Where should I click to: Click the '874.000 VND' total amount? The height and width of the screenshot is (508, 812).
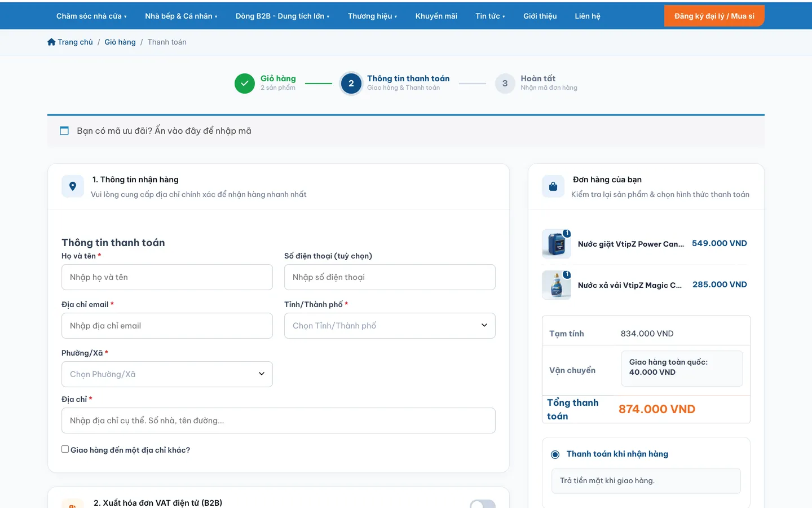pos(657,409)
